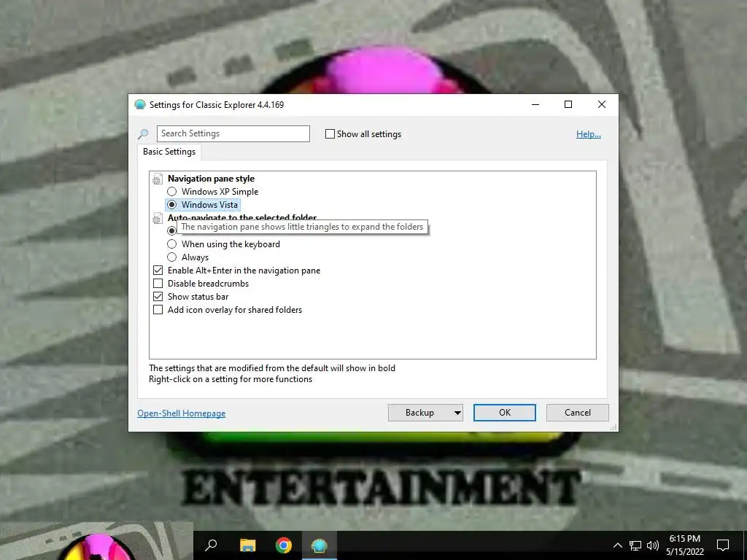Click the gear icon beside Auto-navigate setting
Image resolution: width=747 pixels, height=560 pixels.
coord(157,219)
